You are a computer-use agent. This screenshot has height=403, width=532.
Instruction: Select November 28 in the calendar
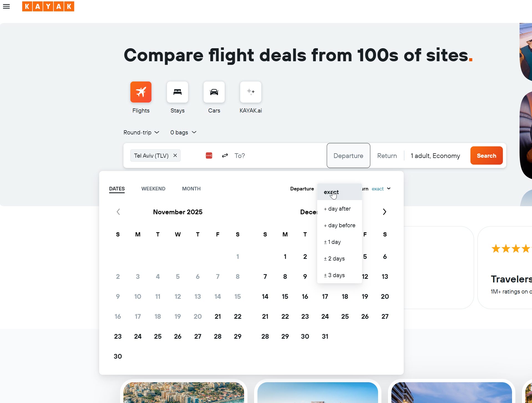point(218,336)
